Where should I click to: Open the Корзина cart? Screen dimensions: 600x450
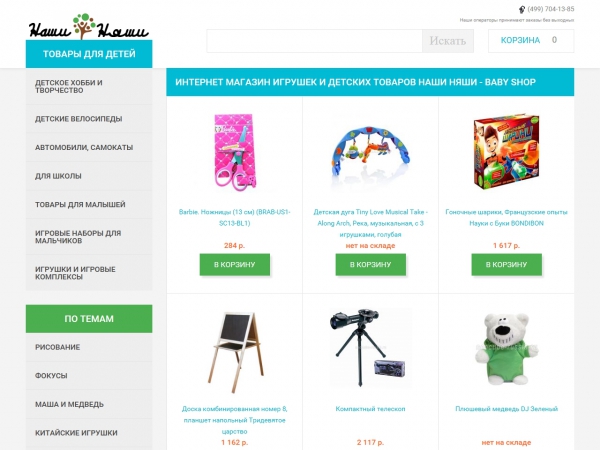(x=531, y=41)
